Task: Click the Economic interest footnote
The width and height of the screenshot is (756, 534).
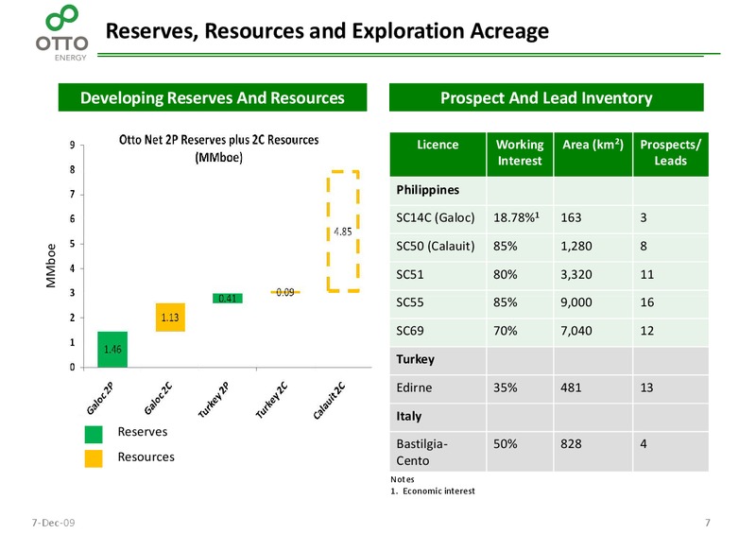Action: coord(433,491)
